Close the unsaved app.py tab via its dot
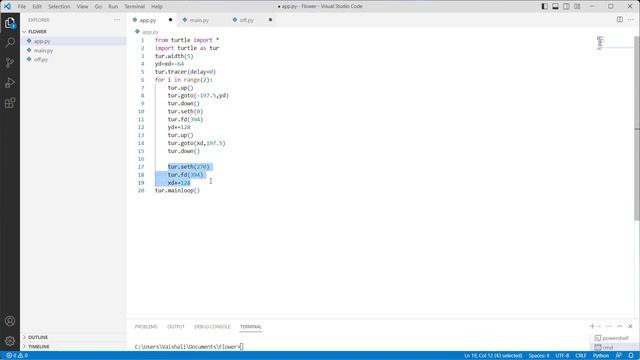The image size is (640, 360). click(x=170, y=20)
